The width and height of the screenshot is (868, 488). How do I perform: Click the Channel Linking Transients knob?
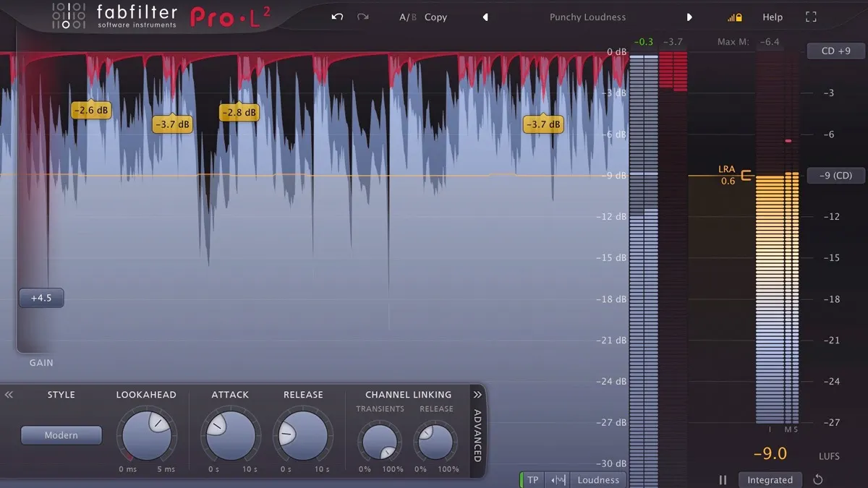click(x=380, y=442)
